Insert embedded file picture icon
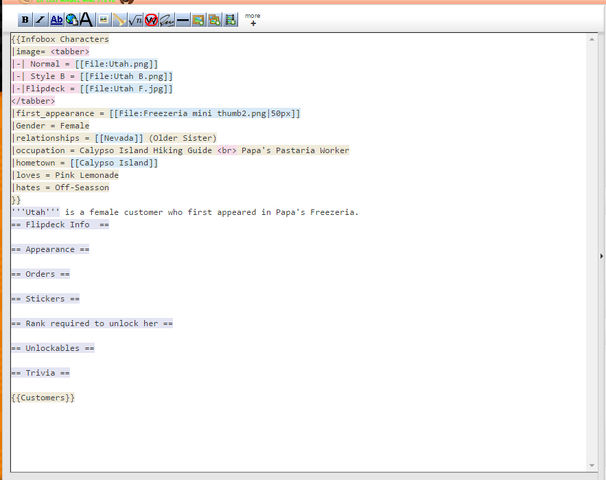Screen dimensions: 606x480 coord(104,20)
